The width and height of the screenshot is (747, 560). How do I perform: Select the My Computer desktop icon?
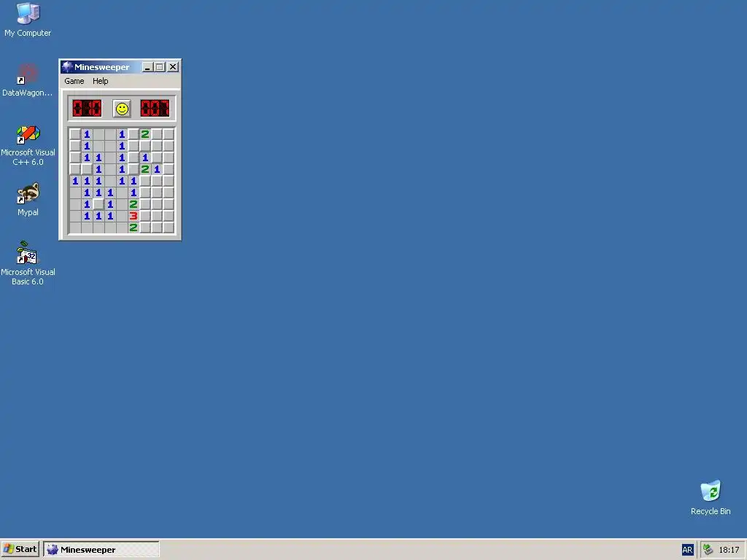(28, 20)
